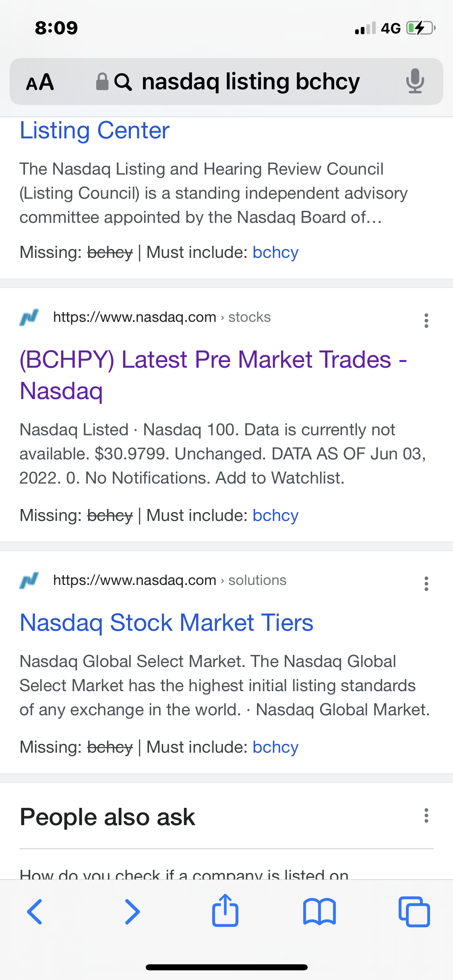Open Nasdaq Stock Market Tiers link
This screenshot has height=980, width=453.
[x=166, y=623]
